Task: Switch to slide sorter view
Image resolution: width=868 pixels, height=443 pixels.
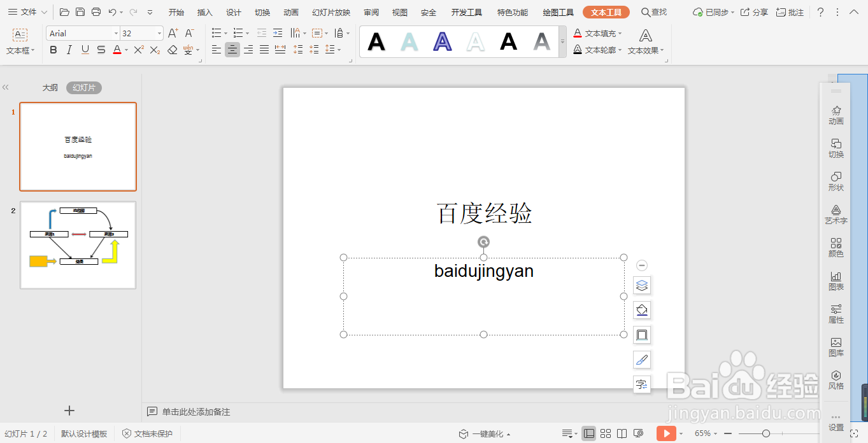Action: point(606,433)
